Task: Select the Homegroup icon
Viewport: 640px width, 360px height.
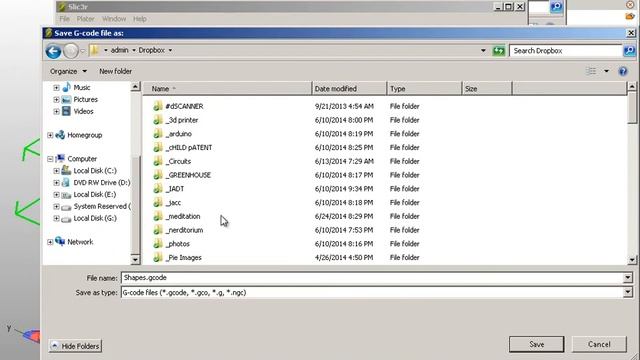Action: click(60, 135)
